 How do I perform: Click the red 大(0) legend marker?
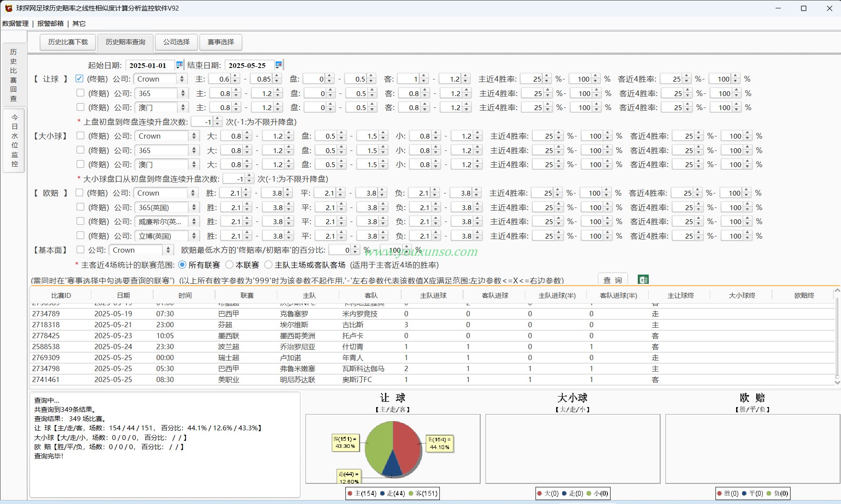pyautogui.click(x=539, y=493)
